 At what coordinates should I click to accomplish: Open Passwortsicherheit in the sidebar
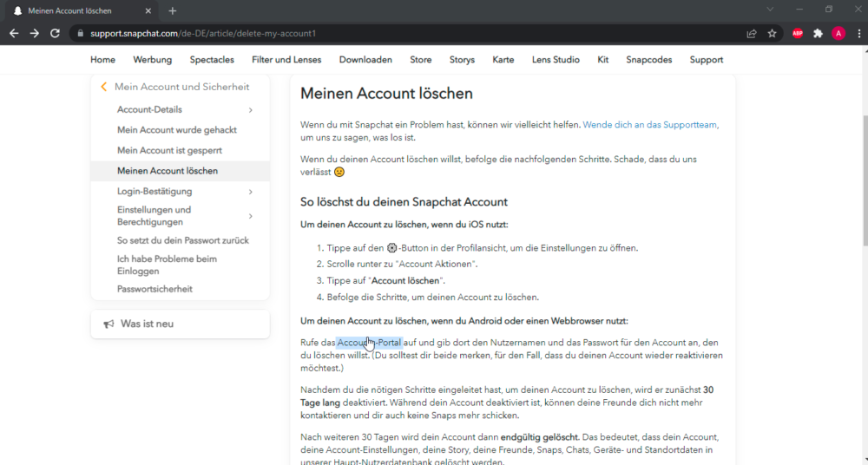tap(155, 289)
